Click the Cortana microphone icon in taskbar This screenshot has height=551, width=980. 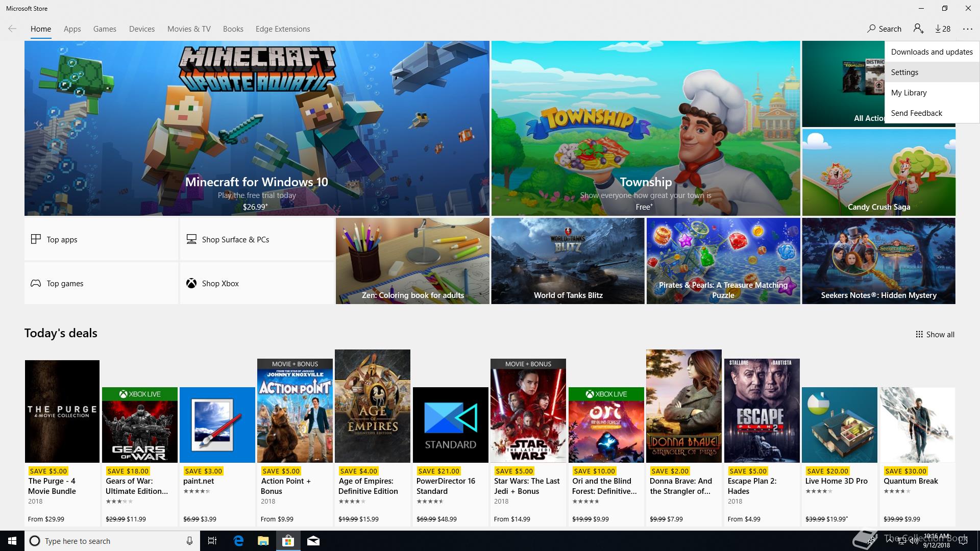pos(189,541)
